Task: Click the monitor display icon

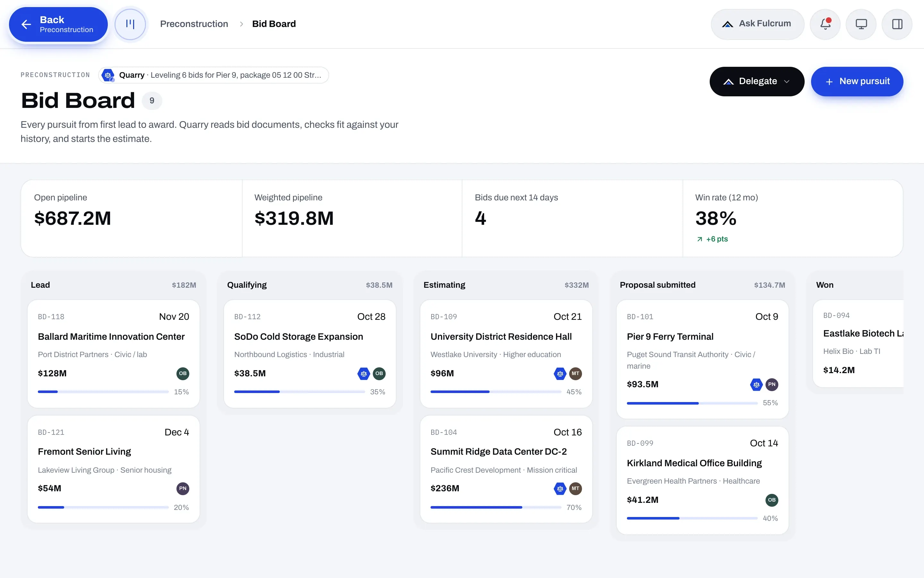Action: (861, 24)
